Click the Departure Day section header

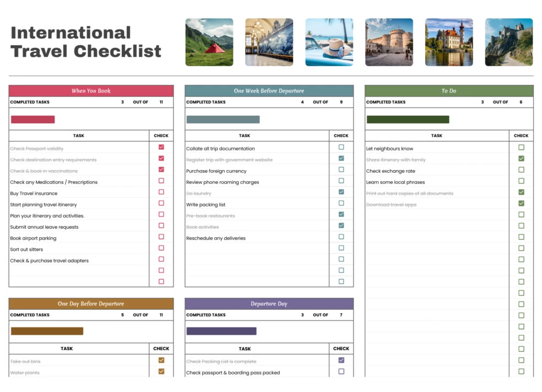coord(269,303)
